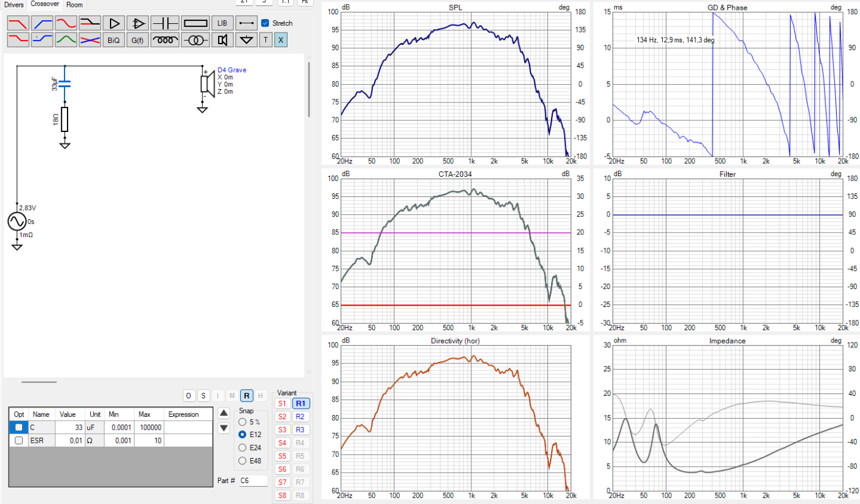
Task: Click the cursor readout 134 Hz, 12,9 ms
Action: tap(675, 40)
